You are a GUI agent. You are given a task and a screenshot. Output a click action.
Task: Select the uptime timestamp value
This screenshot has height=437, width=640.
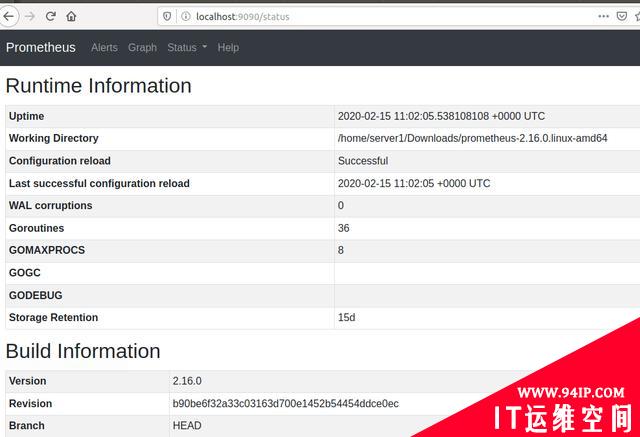click(x=441, y=116)
